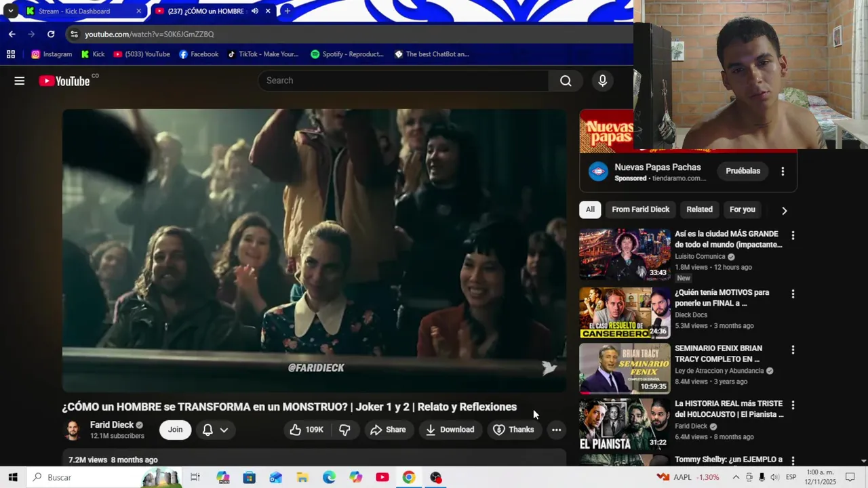Expand notification options chevron next to bell
Screen dimensions: 868x488
click(224, 430)
